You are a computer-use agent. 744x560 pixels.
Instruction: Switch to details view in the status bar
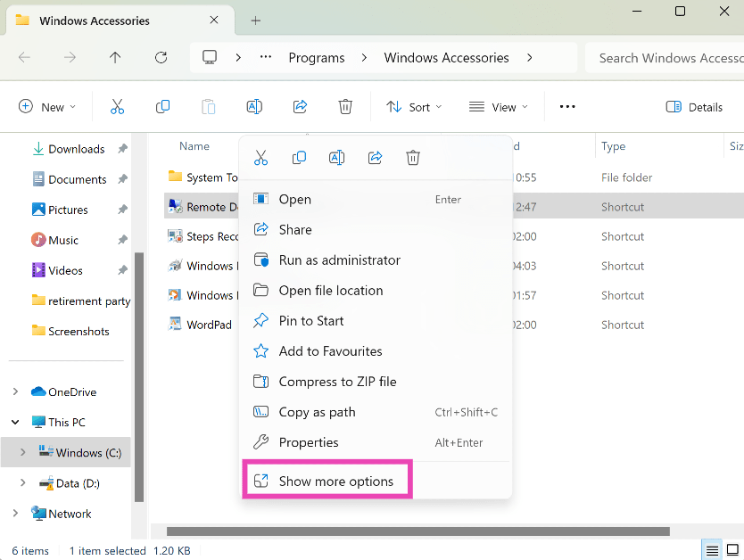click(x=712, y=550)
